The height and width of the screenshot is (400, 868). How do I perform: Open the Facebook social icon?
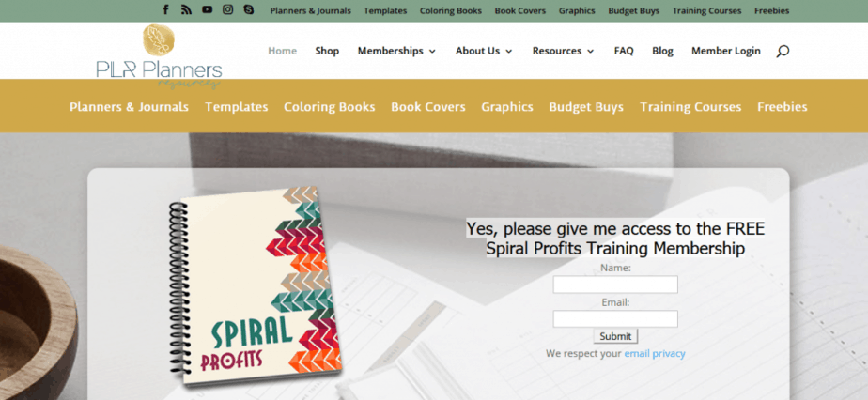165,10
